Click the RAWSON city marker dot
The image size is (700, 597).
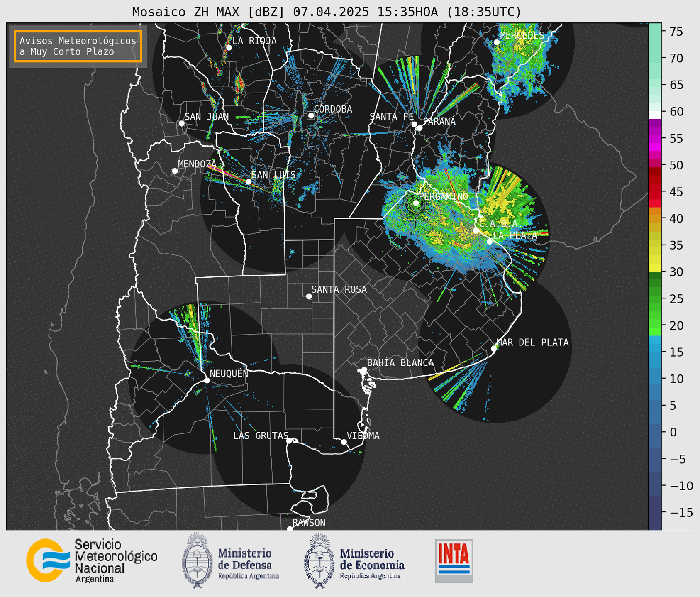coord(290,528)
